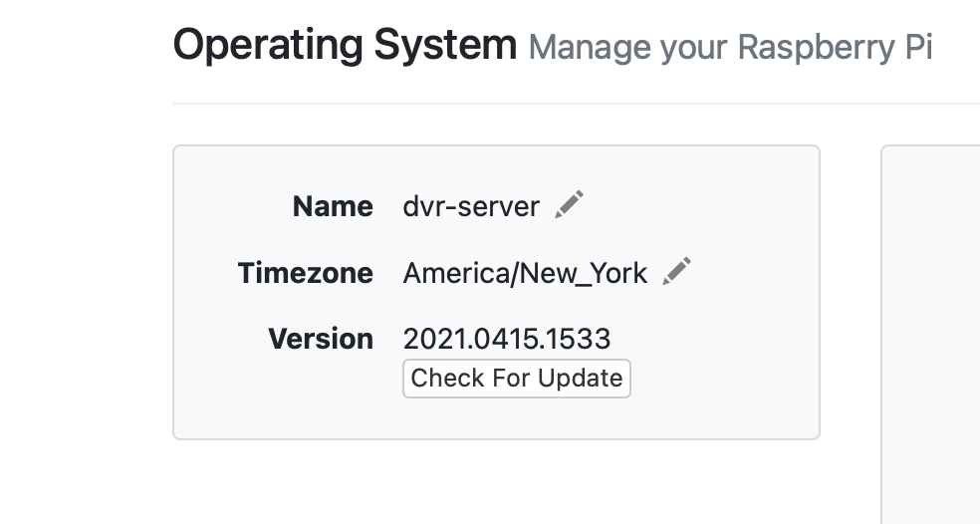Click the partially visible panel on the right
Image resolution: width=980 pixels, height=524 pixels.
pyautogui.click(x=931, y=329)
